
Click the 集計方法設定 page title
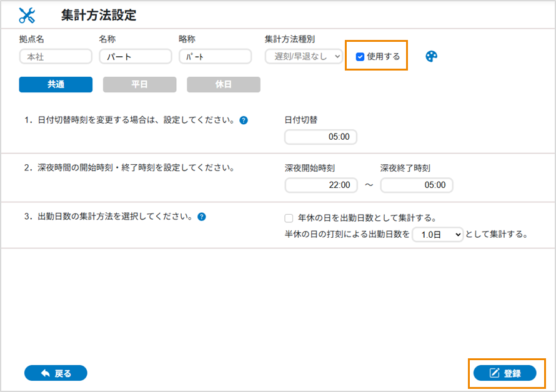[x=99, y=16]
